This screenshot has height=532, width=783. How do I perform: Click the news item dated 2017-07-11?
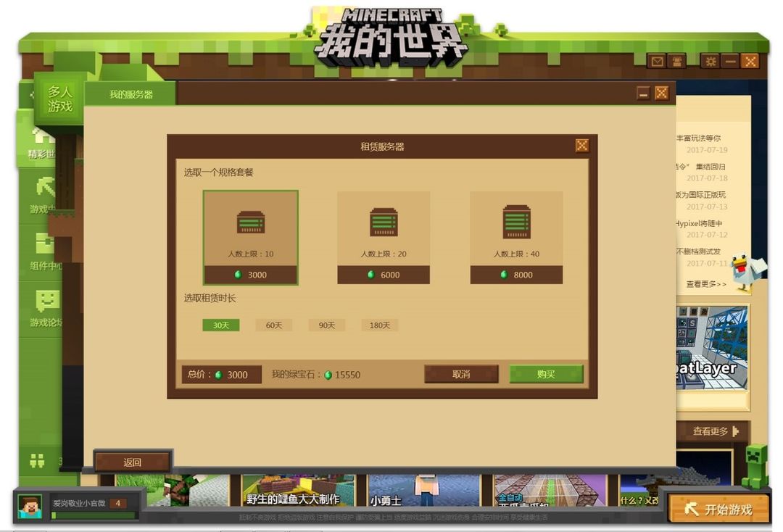click(x=702, y=257)
